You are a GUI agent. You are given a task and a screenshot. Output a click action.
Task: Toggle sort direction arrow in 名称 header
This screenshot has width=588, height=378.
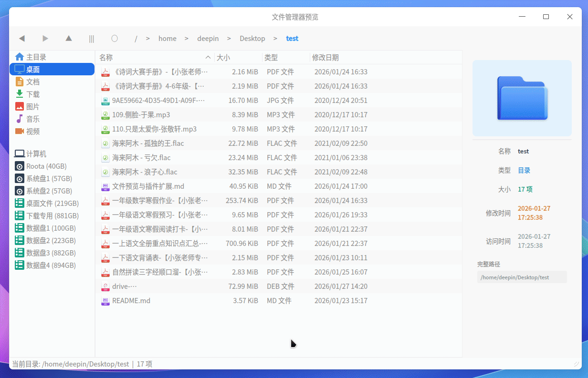(x=208, y=57)
